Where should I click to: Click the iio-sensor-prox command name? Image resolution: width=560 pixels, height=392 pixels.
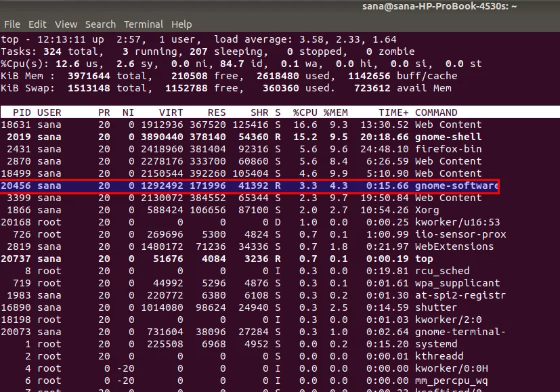click(x=460, y=234)
